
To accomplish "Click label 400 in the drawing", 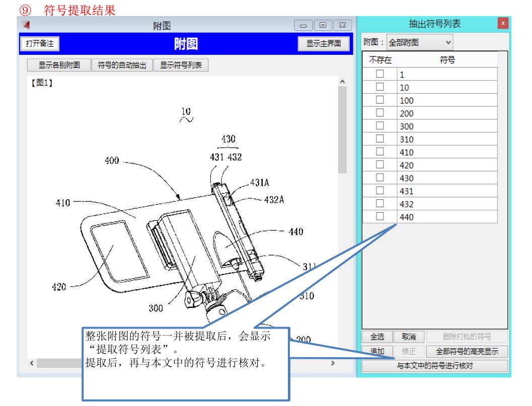I will (x=112, y=160).
